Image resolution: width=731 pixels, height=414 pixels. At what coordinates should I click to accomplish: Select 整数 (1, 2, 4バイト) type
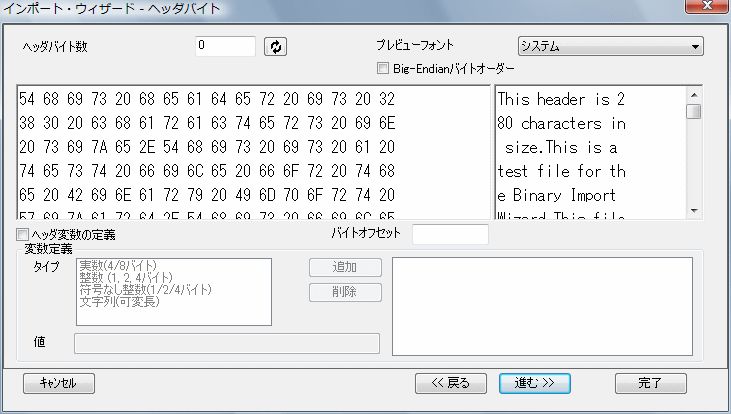point(126,278)
